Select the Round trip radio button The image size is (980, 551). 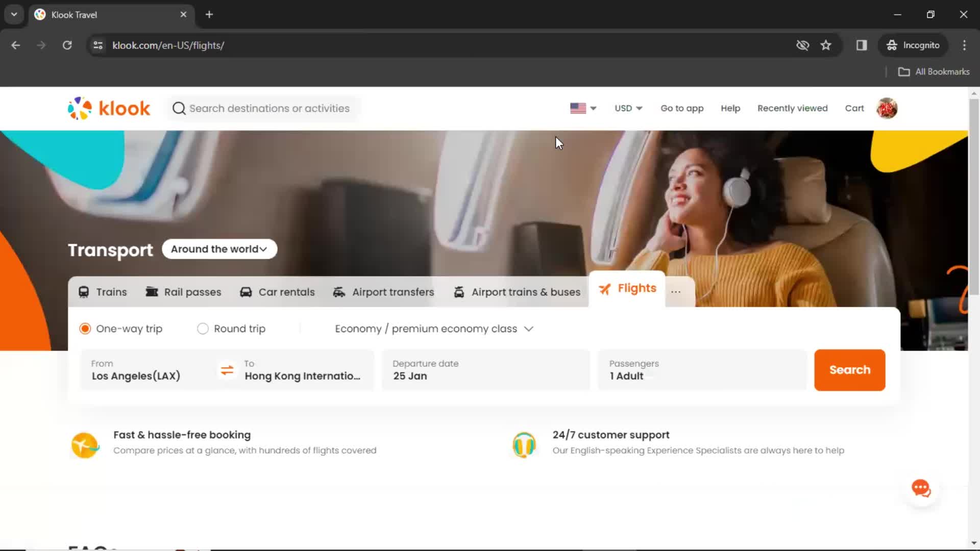pos(203,329)
